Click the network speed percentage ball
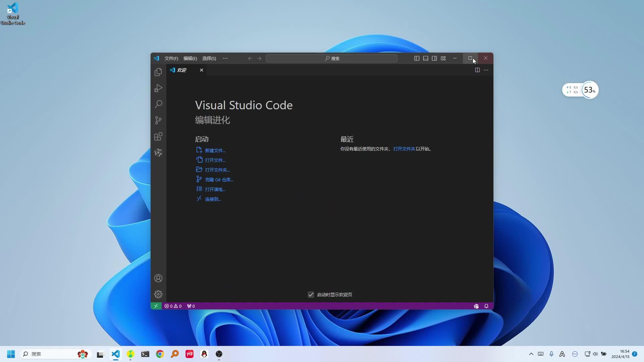644x362 pixels. [x=589, y=89]
